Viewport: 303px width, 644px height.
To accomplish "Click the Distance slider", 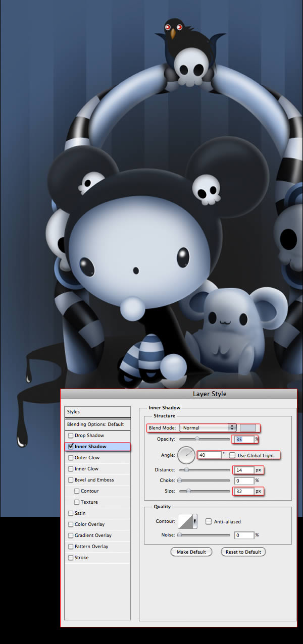I will coord(204,470).
